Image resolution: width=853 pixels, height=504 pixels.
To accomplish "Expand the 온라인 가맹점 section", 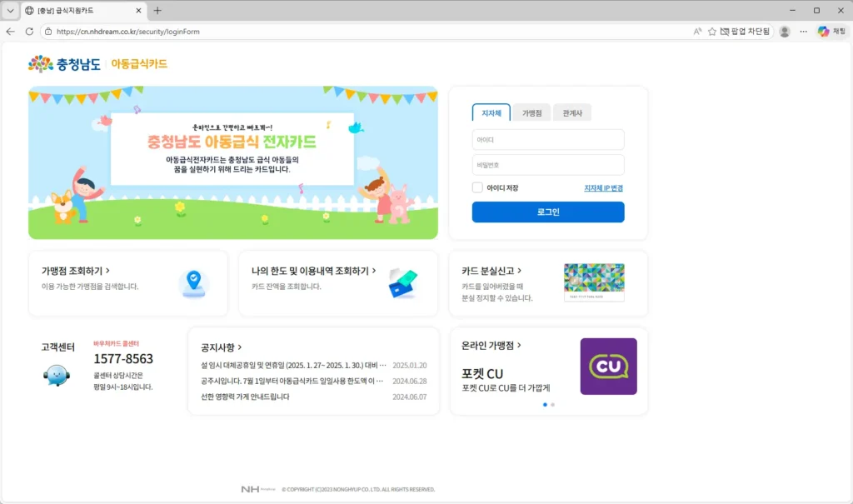I will 491,345.
